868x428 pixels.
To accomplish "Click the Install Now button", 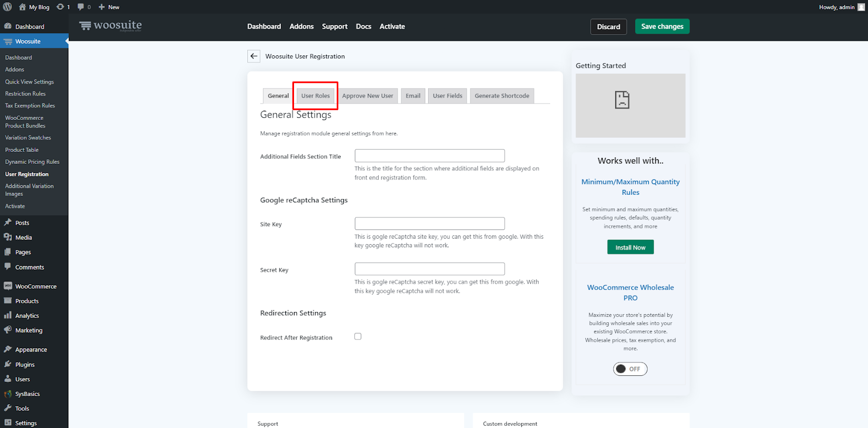I will coord(630,247).
